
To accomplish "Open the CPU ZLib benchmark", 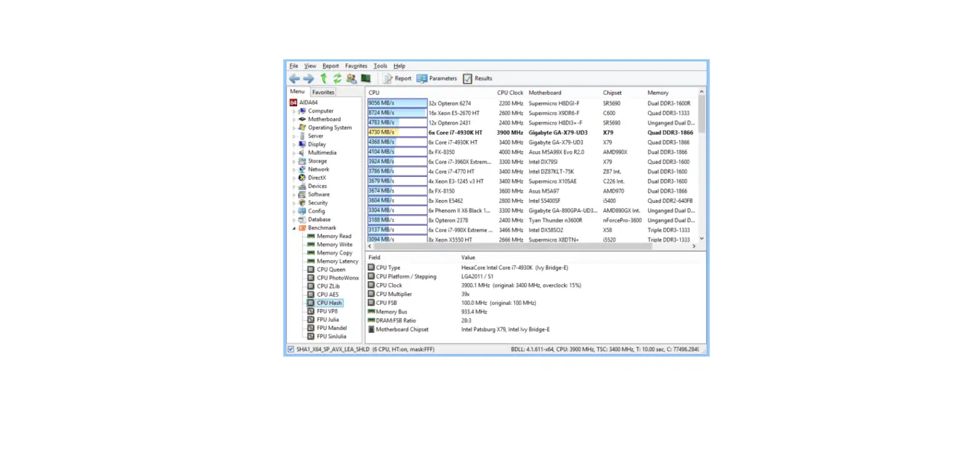I will (328, 286).
